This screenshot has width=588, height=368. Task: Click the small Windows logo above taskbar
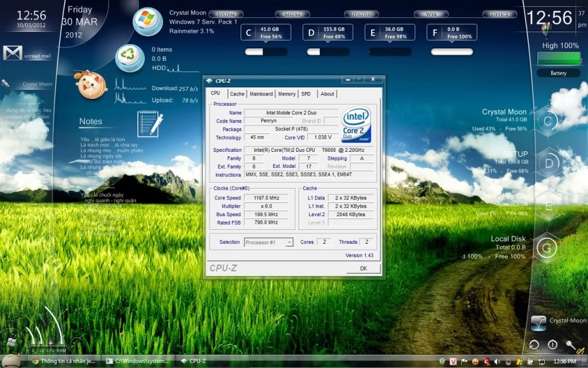pos(11,342)
